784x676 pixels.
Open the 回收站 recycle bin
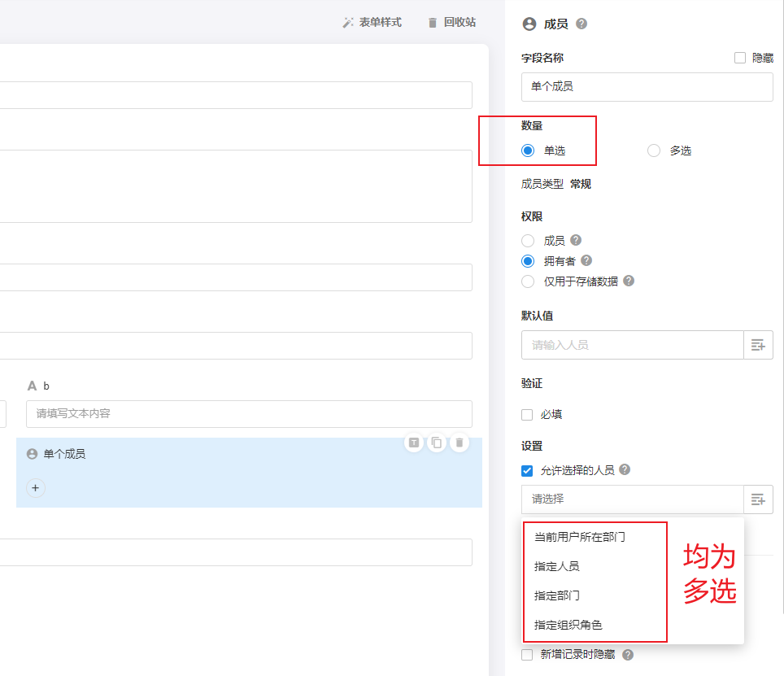point(452,23)
